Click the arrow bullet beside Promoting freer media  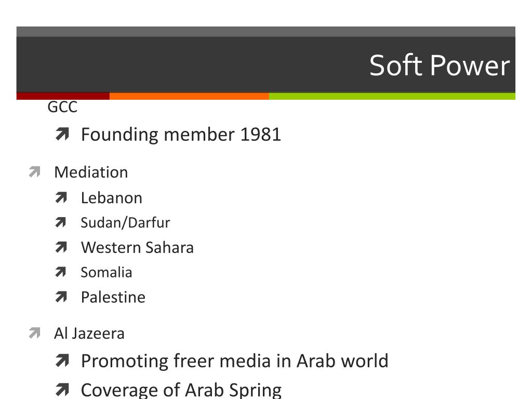pyautogui.click(x=62, y=361)
